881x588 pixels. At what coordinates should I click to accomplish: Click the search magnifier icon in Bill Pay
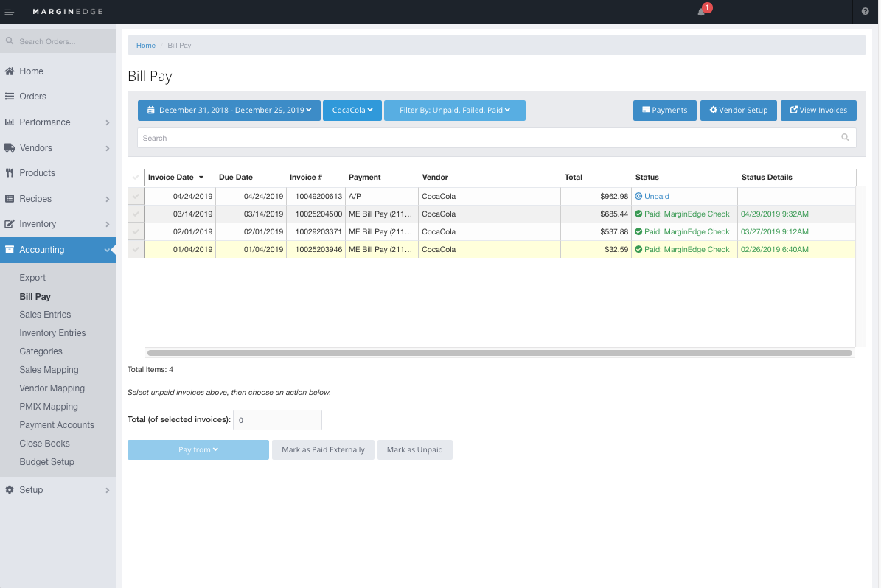845,138
